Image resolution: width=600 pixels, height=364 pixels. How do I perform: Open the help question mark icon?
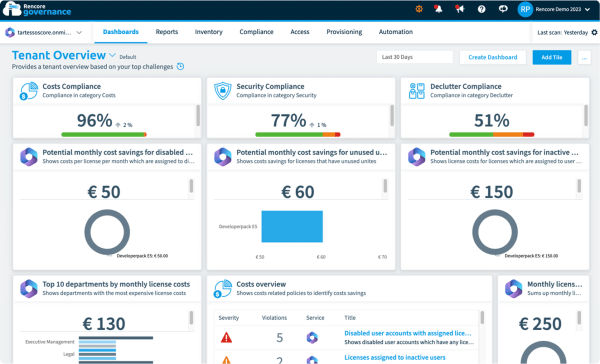[481, 8]
